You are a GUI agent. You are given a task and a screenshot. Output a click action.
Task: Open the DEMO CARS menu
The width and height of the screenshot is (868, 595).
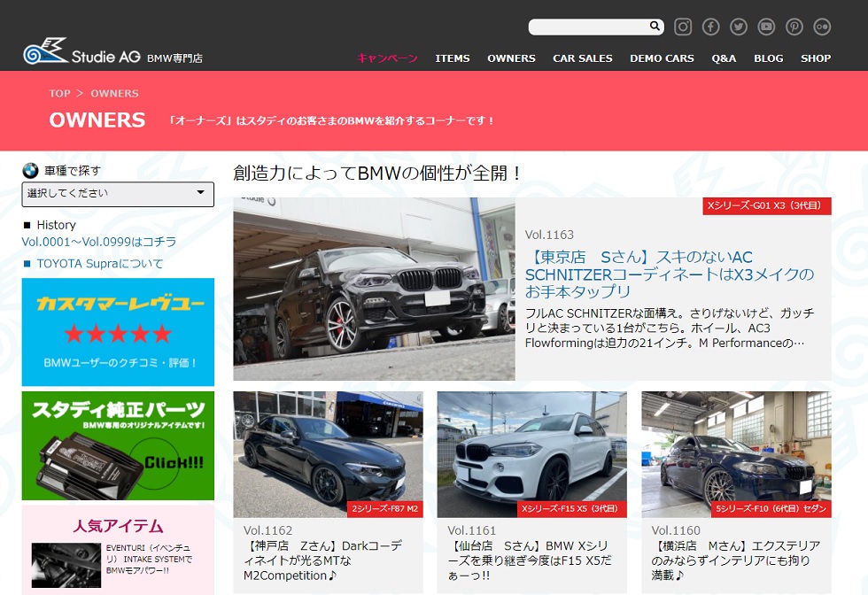coord(662,58)
